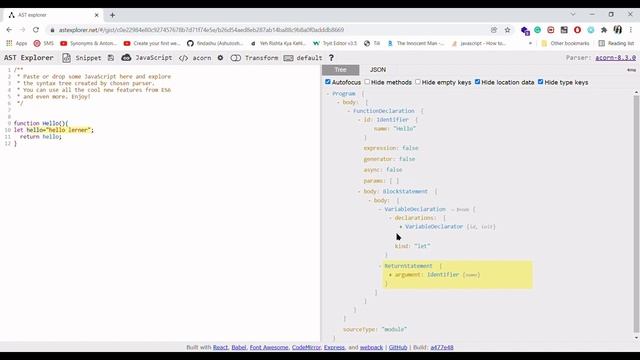Screen dimensions: 640x360
Task: Open the JavaScript language selector
Action: click(147, 58)
